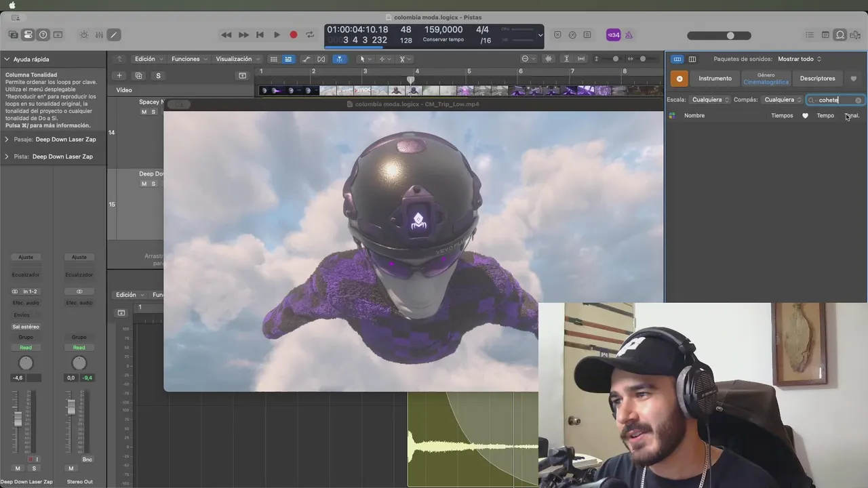Click the Flex show/hide icon
This screenshot has height=488, width=868.
pyautogui.click(x=321, y=59)
